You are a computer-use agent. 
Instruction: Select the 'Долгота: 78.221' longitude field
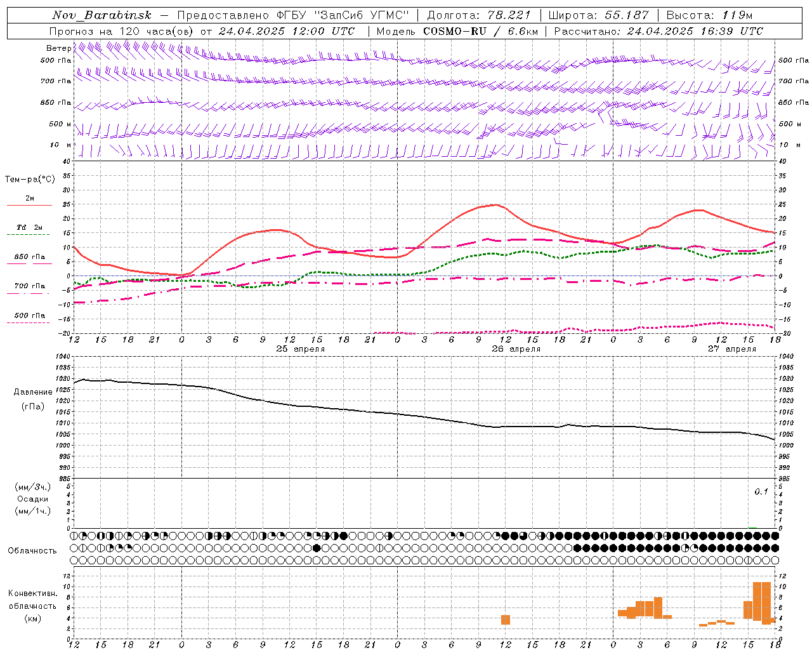479,15
